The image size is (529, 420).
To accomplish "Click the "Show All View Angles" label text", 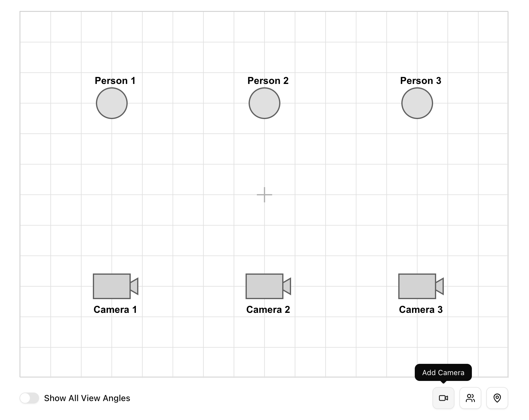I will point(87,398).
